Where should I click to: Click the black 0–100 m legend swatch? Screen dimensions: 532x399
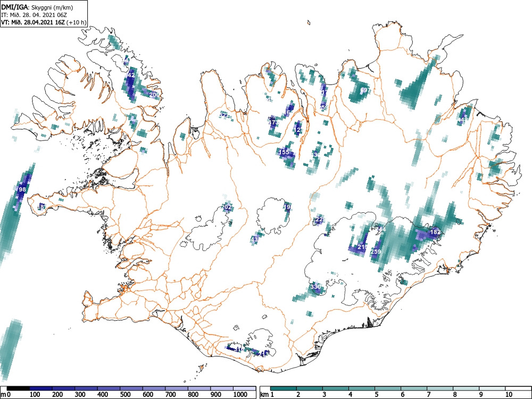(18, 388)
